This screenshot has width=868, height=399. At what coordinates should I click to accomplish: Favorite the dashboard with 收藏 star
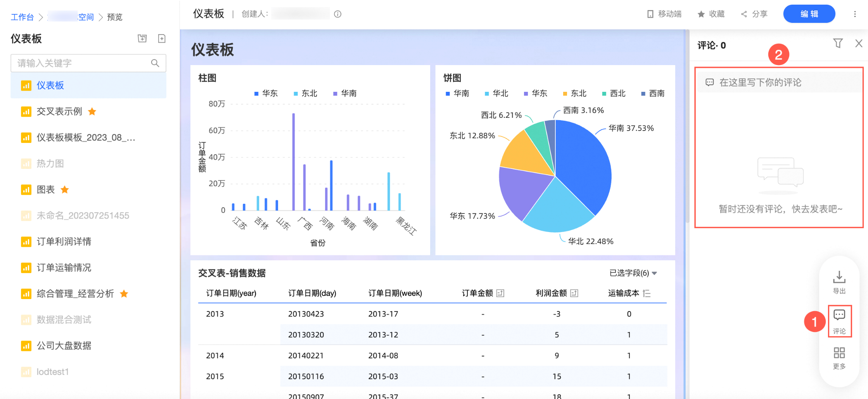(x=711, y=14)
